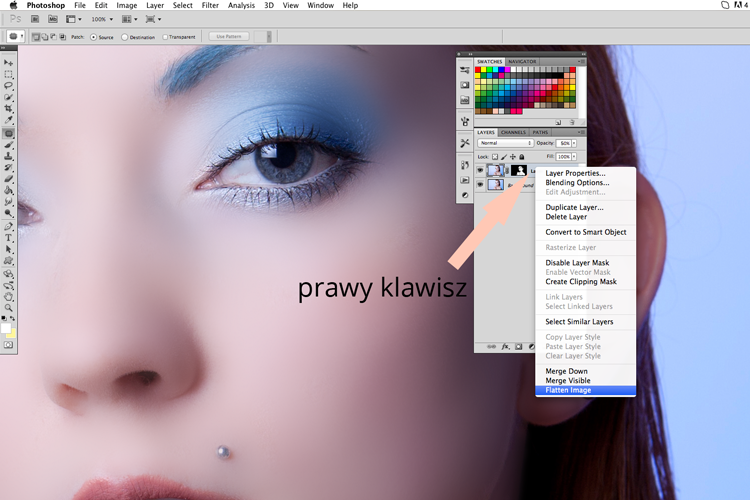Screen dimensions: 750x500
Task: Select the Lasso tool
Action: tap(8, 86)
